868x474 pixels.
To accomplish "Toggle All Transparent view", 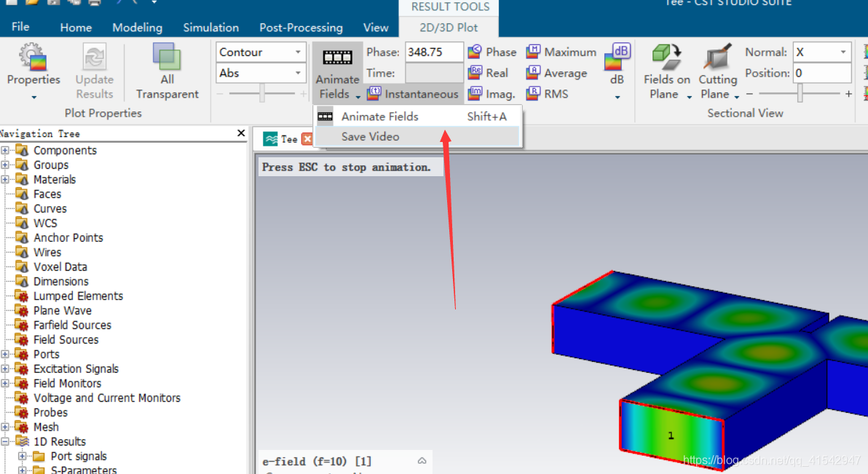I will coord(167,57).
